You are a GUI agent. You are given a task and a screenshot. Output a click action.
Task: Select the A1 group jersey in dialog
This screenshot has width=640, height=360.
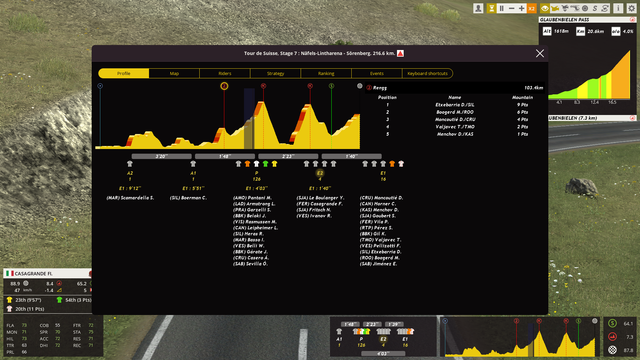(x=193, y=164)
